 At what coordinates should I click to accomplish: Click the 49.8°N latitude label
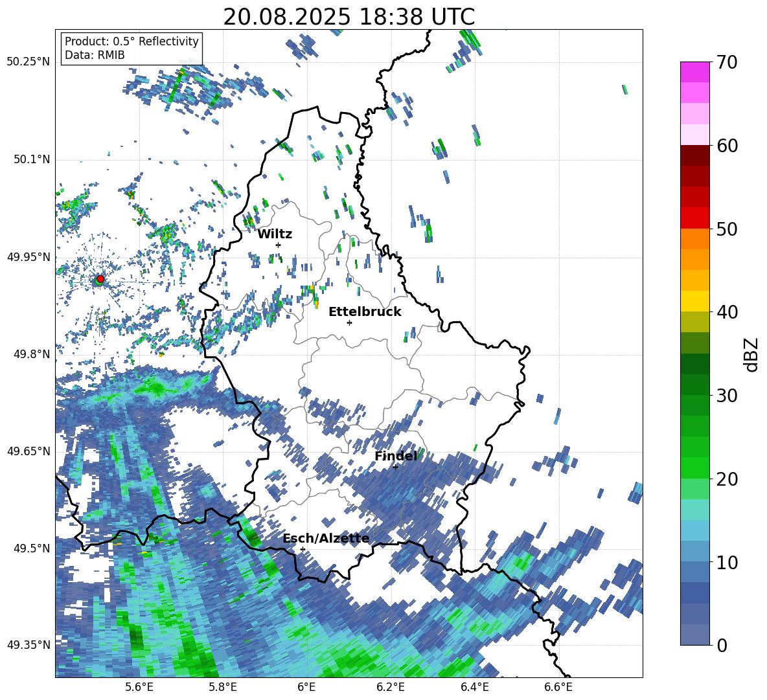31,354
